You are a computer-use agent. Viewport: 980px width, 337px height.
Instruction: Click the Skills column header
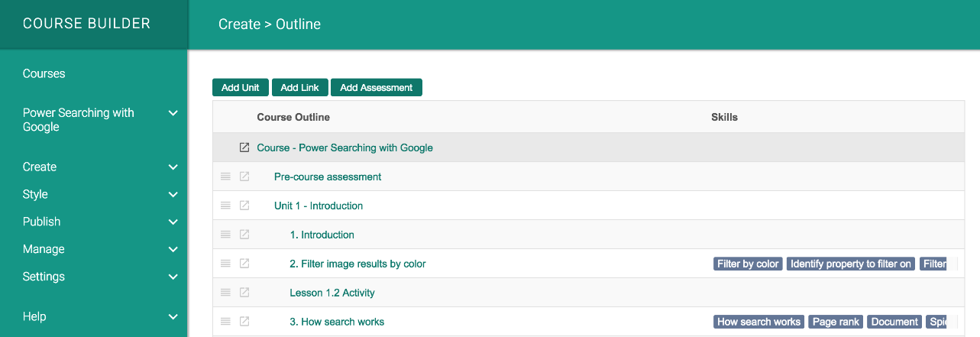[x=724, y=117]
